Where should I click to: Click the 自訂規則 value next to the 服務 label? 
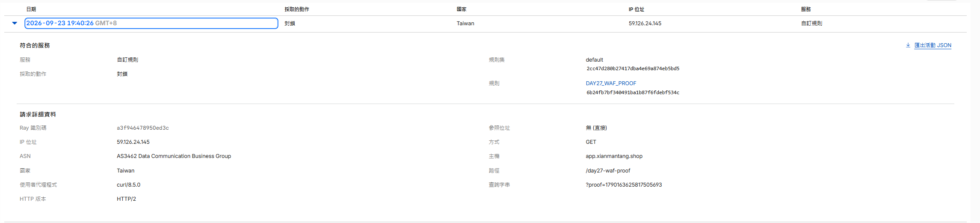tap(127, 60)
